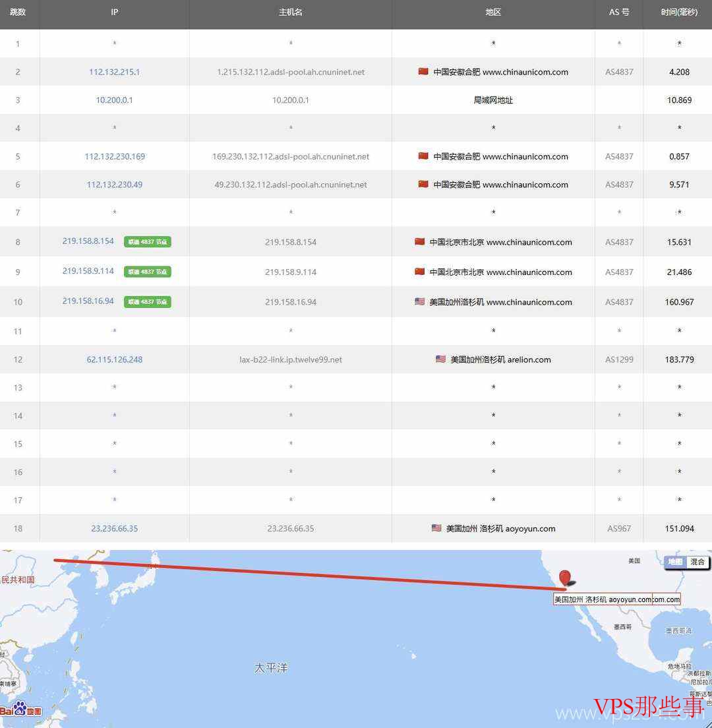Image resolution: width=712 pixels, height=728 pixels.
Task: Switch map to 地图 view
Action: [675, 562]
